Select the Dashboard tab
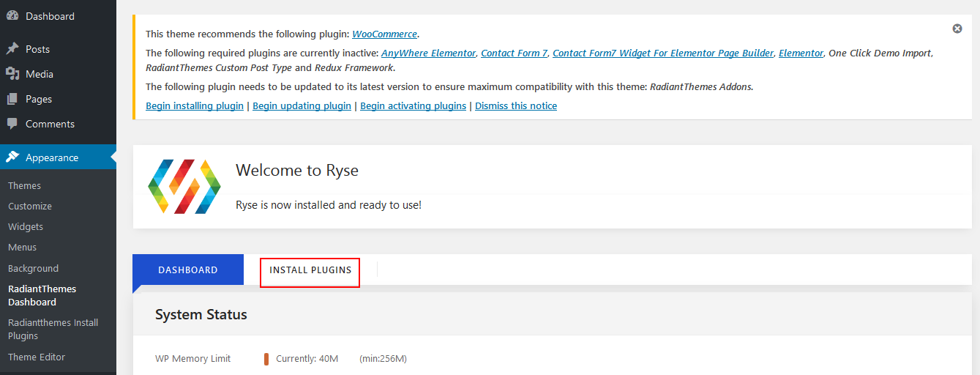This screenshot has height=375, width=980. point(188,270)
